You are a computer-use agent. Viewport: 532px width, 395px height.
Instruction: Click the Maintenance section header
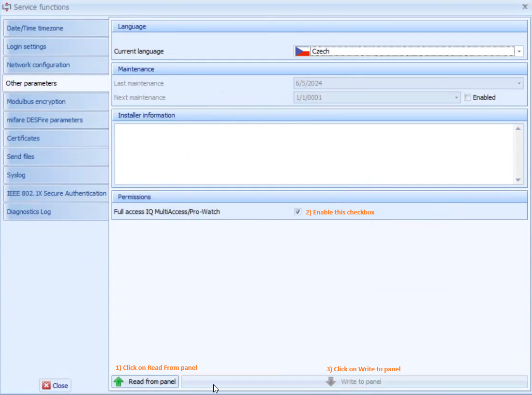tap(320, 69)
